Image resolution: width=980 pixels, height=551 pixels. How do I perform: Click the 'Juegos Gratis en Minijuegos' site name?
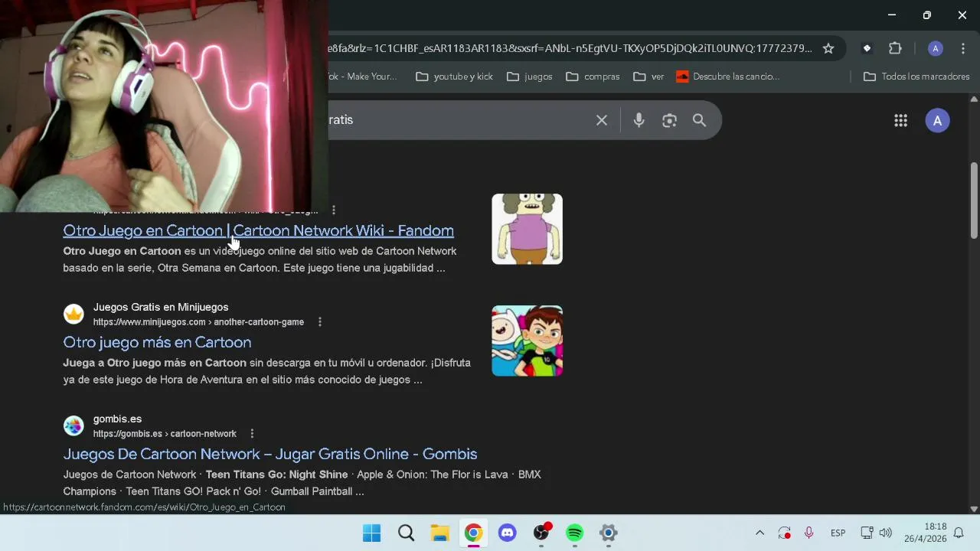pyautogui.click(x=161, y=307)
